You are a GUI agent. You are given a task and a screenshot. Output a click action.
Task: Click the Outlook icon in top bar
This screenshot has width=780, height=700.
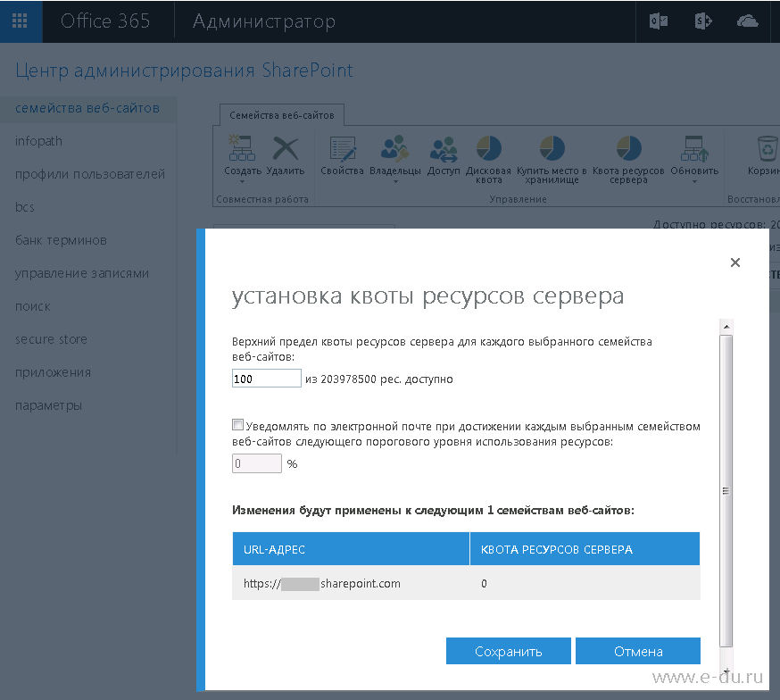[658, 21]
